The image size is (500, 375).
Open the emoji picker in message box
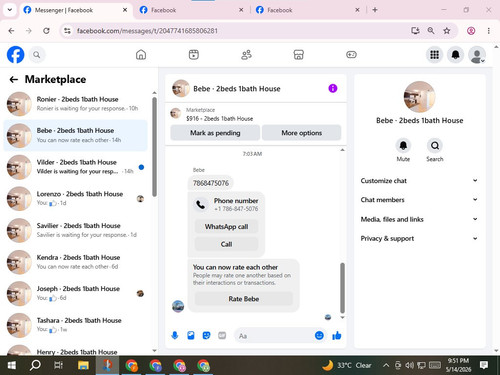click(x=319, y=335)
